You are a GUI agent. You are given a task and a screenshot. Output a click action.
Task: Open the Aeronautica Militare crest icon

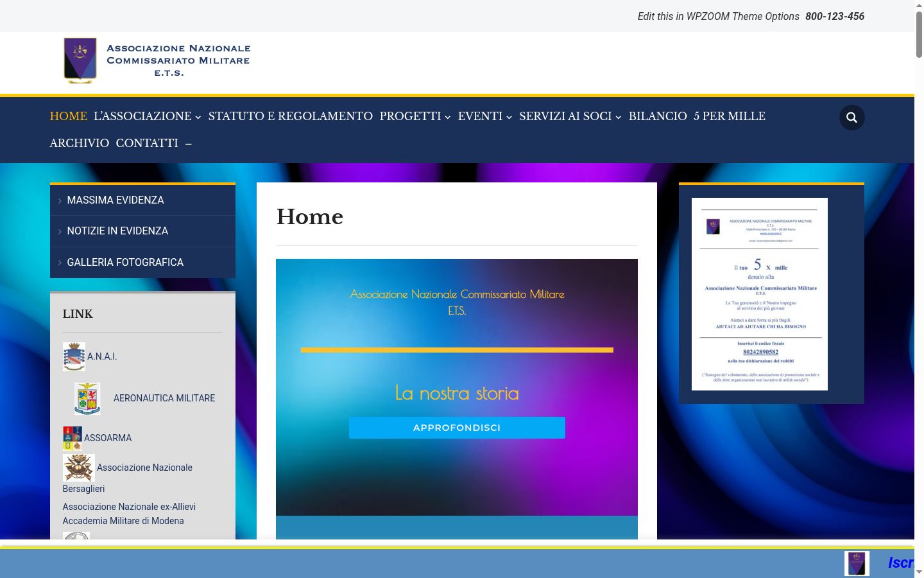coord(87,399)
